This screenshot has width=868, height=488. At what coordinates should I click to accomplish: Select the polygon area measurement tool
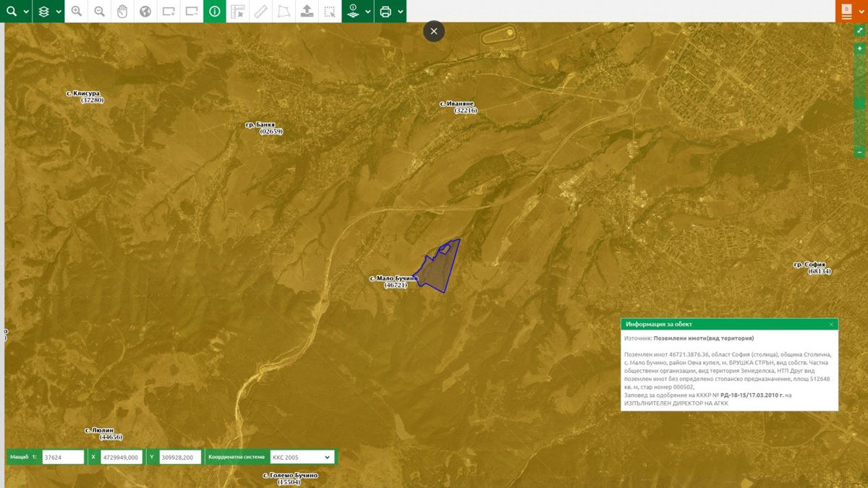point(284,12)
